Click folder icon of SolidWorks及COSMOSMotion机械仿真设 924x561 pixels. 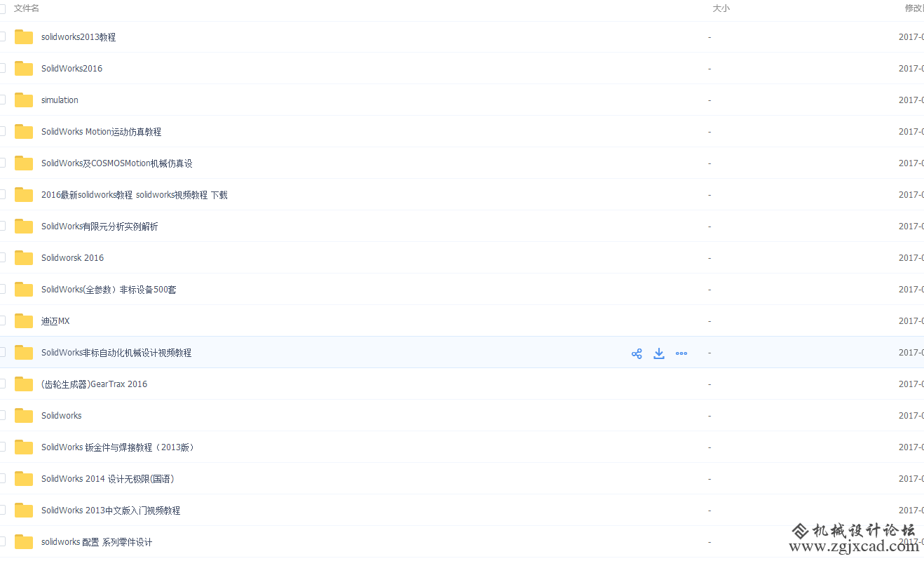click(24, 163)
